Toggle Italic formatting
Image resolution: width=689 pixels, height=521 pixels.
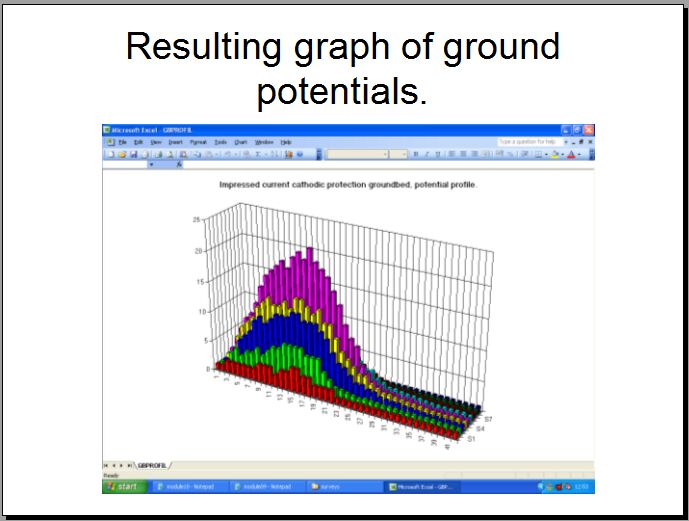point(427,154)
